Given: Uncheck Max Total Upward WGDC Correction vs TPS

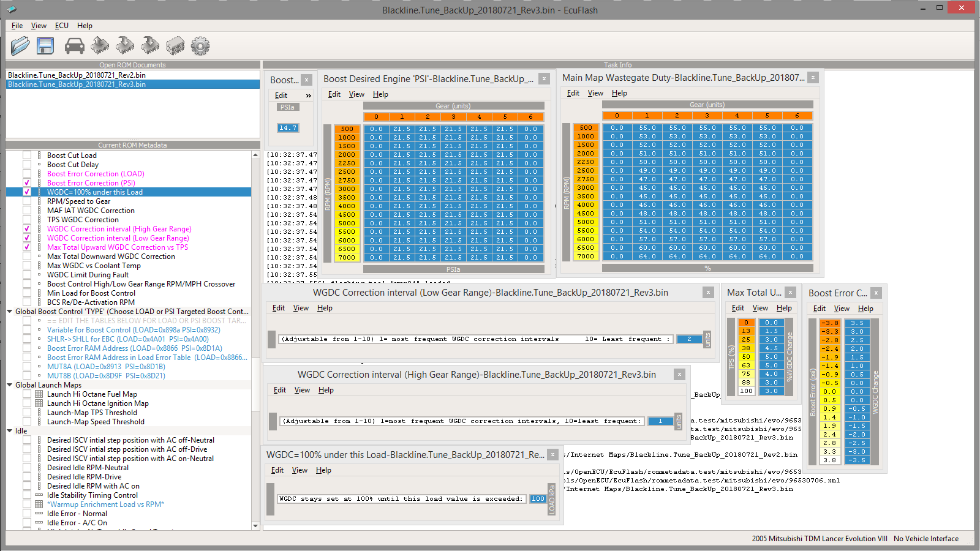Looking at the screenshot, I should pyautogui.click(x=27, y=247).
